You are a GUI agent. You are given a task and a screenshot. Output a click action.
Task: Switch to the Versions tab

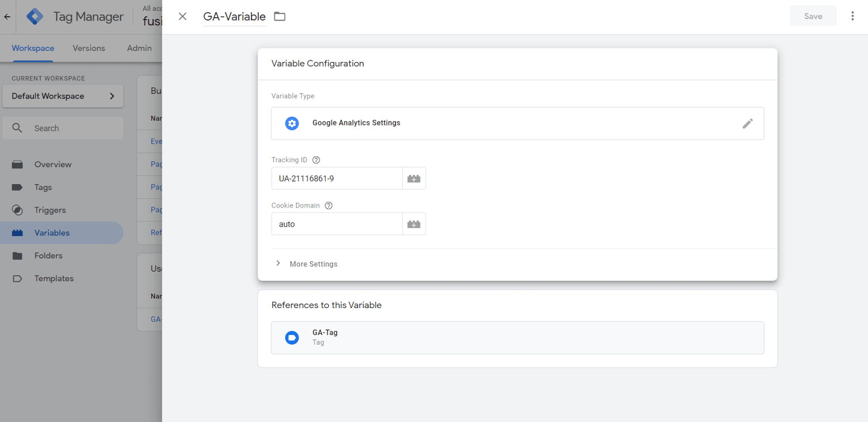[89, 48]
